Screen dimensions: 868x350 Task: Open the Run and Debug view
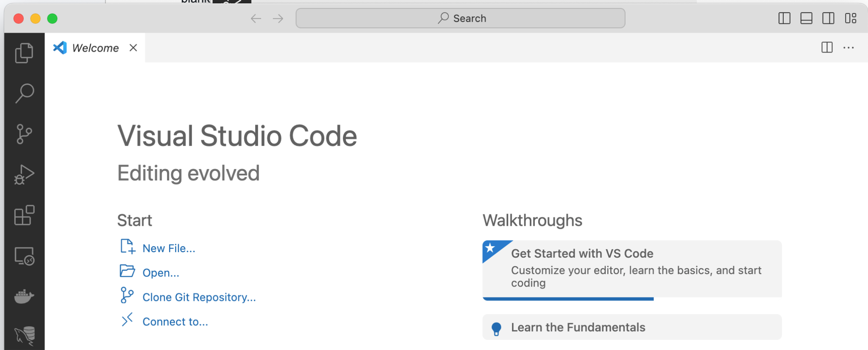coord(24,175)
